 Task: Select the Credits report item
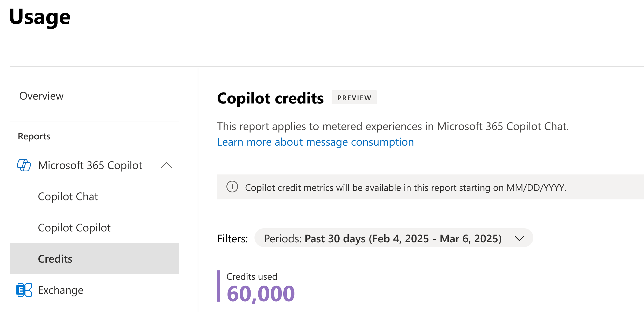55,259
